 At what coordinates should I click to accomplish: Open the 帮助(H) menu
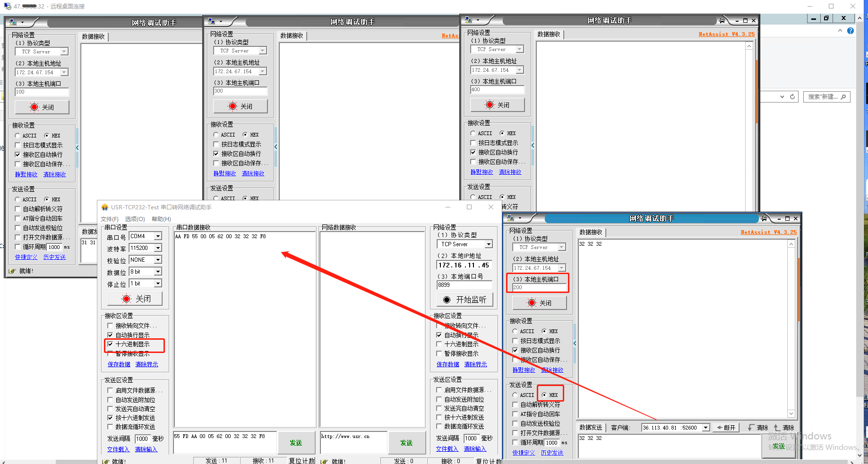click(161, 219)
